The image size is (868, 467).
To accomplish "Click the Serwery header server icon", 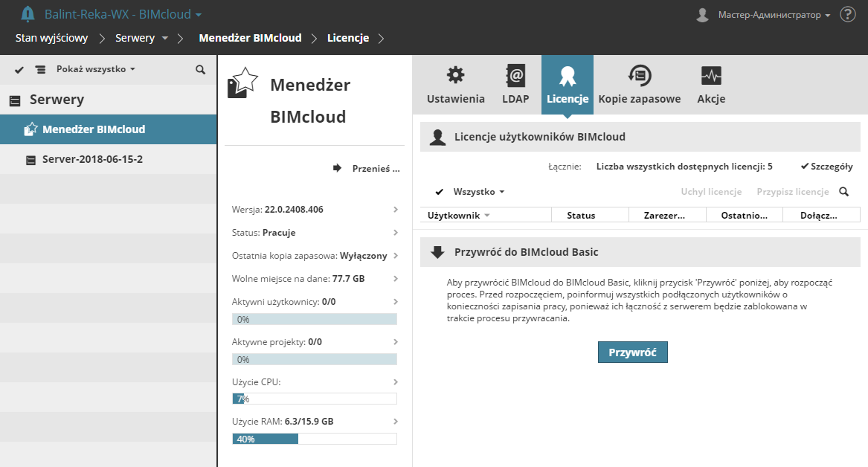I will (x=16, y=100).
